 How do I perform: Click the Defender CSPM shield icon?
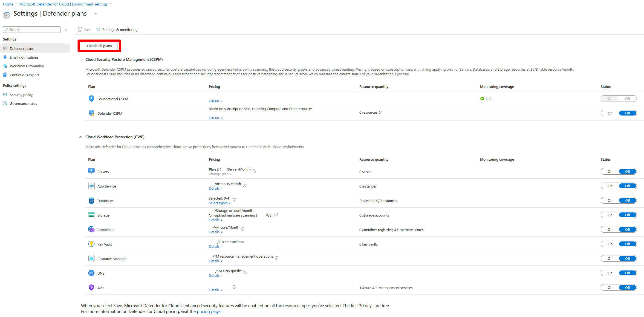tap(91, 113)
